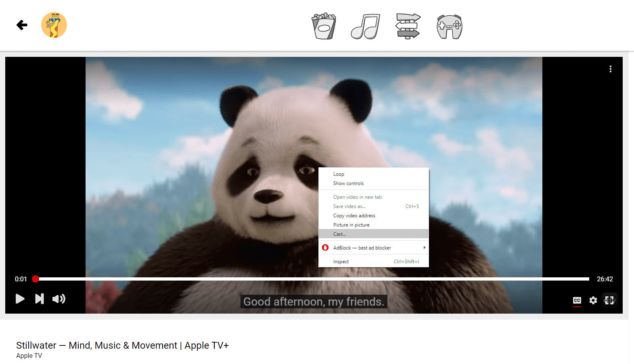The image size is (634, 364).
Task: Expand the AdBlock submenu arrow
Action: tap(425, 248)
